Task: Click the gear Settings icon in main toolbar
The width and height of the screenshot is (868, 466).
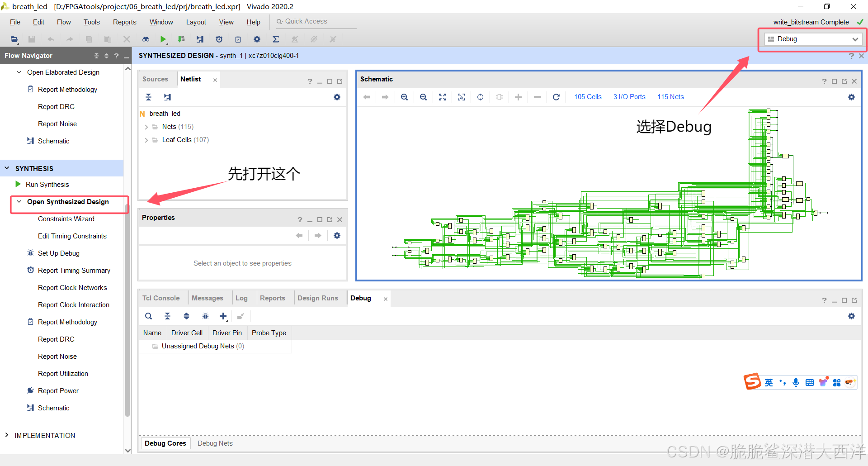Action: click(x=257, y=39)
